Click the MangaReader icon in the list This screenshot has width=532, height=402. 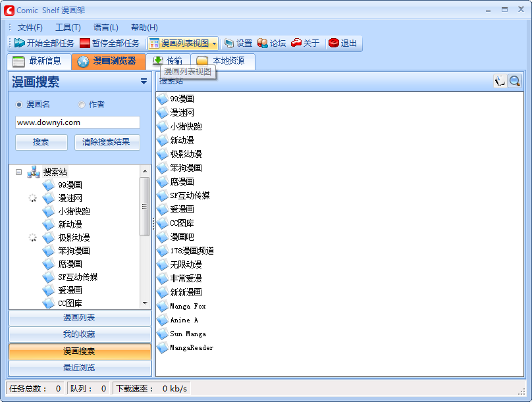coord(163,347)
